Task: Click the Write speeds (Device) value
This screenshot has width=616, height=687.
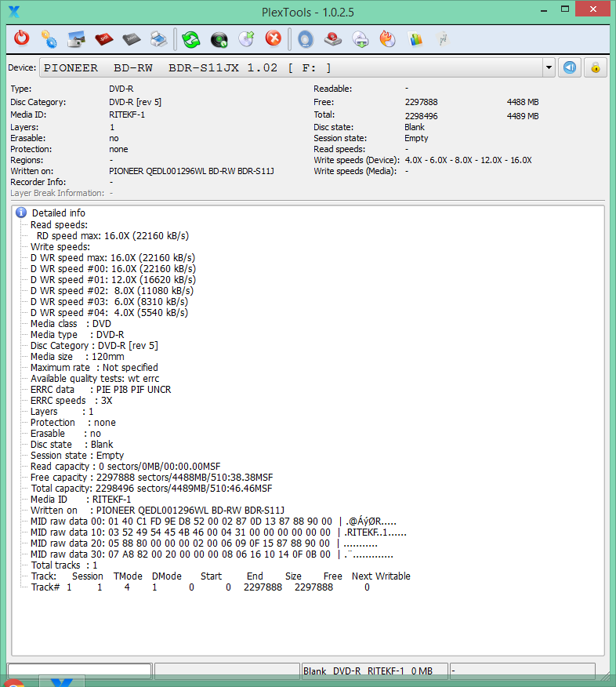Action: click(468, 160)
